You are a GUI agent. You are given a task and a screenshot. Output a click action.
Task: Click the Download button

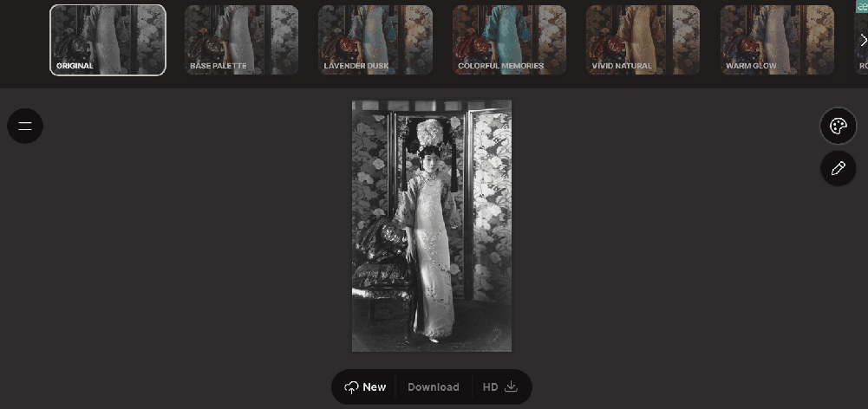coord(434,386)
